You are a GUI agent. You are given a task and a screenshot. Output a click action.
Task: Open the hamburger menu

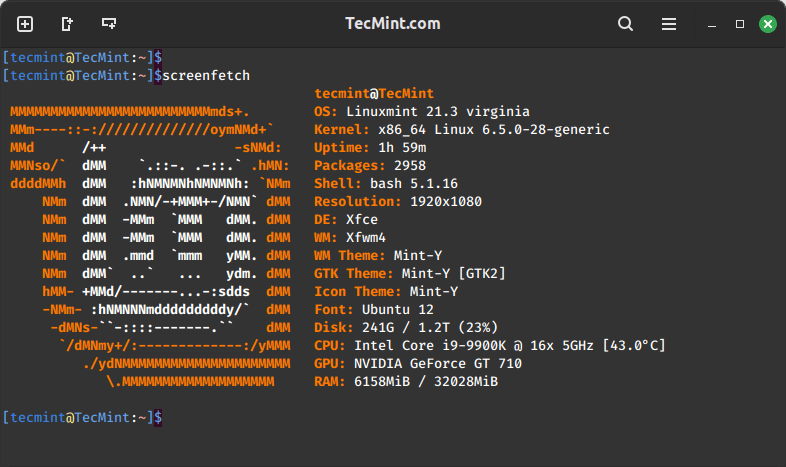pos(668,23)
